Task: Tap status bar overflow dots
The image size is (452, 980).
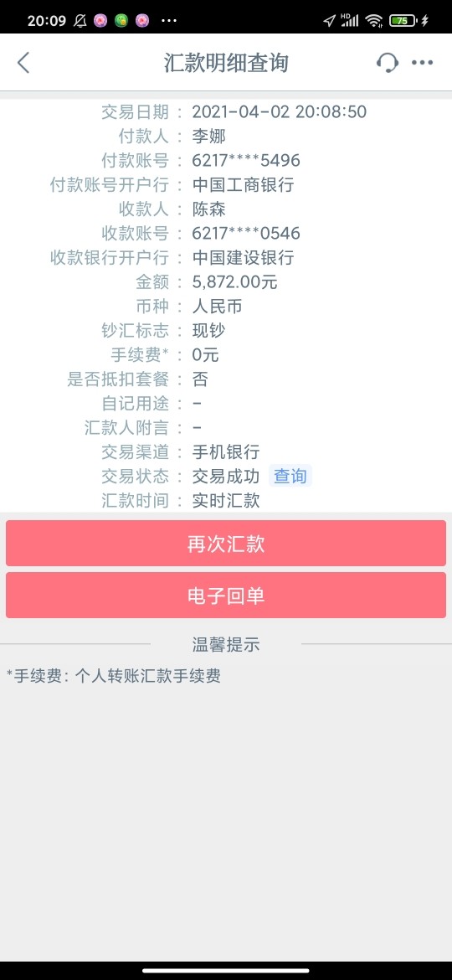Action: [168, 21]
